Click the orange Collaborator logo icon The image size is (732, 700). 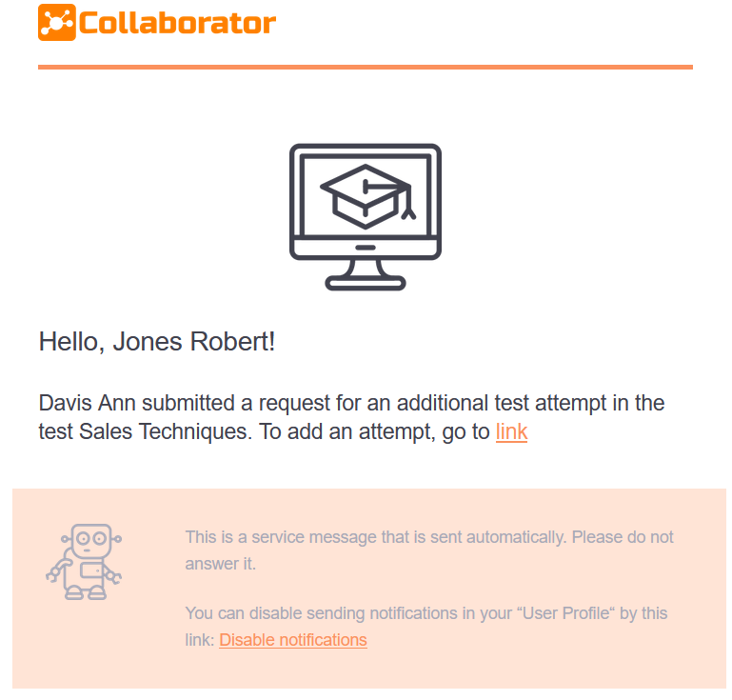[x=56, y=23]
